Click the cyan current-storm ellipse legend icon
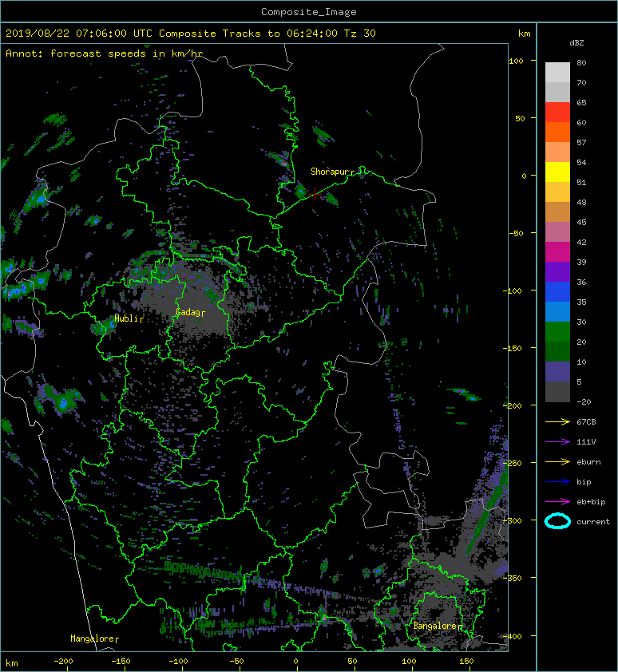 pyautogui.click(x=557, y=521)
